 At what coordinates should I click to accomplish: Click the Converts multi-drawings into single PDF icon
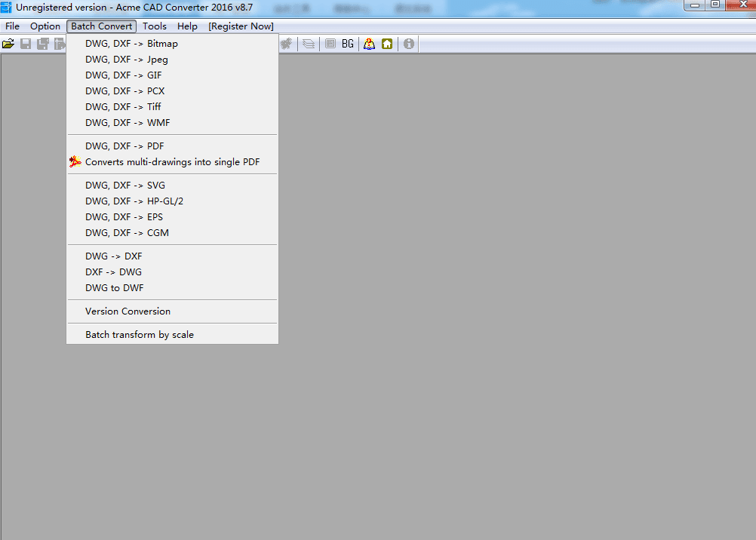(x=74, y=161)
